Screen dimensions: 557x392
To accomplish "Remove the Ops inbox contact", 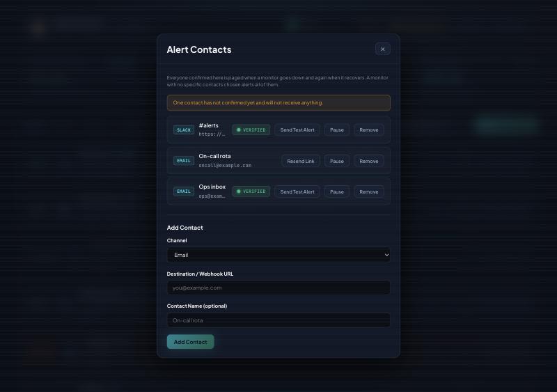I will pyautogui.click(x=369, y=191).
